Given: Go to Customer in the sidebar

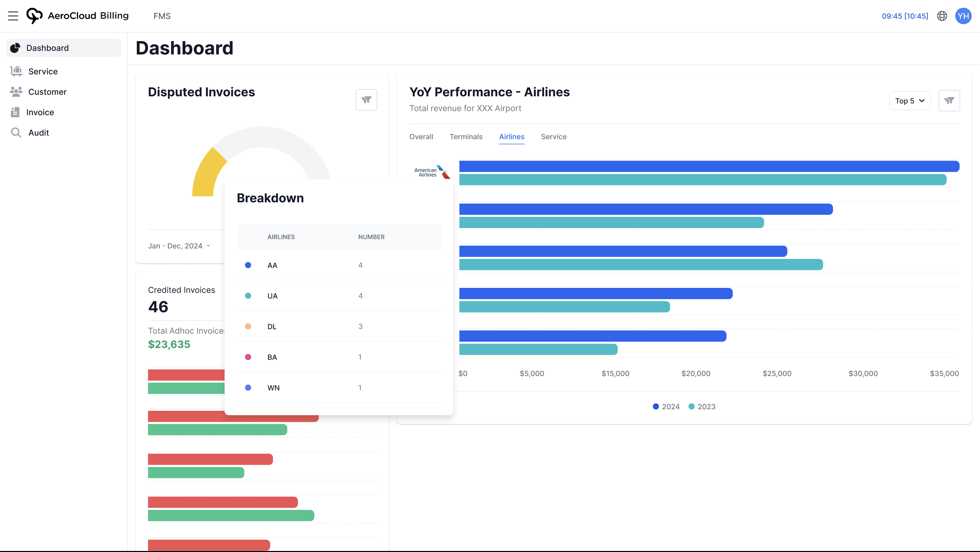Looking at the screenshot, I should click(47, 92).
